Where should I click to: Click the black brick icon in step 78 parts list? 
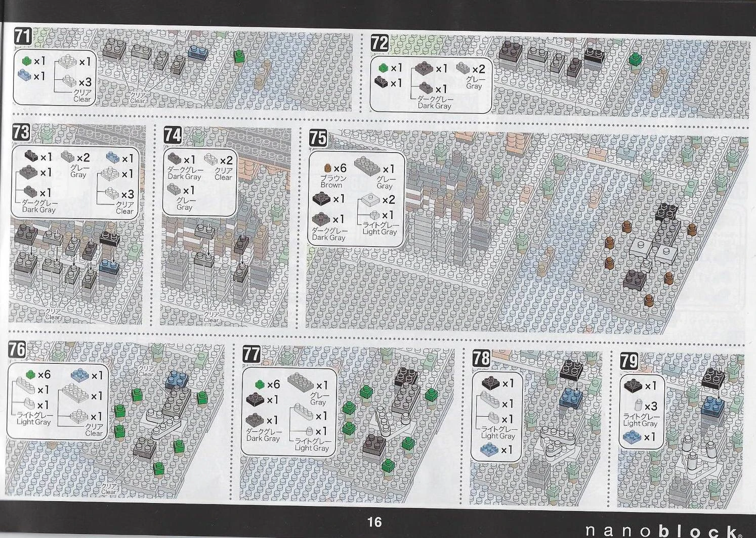pyautogui.click(x=491, y=383)
